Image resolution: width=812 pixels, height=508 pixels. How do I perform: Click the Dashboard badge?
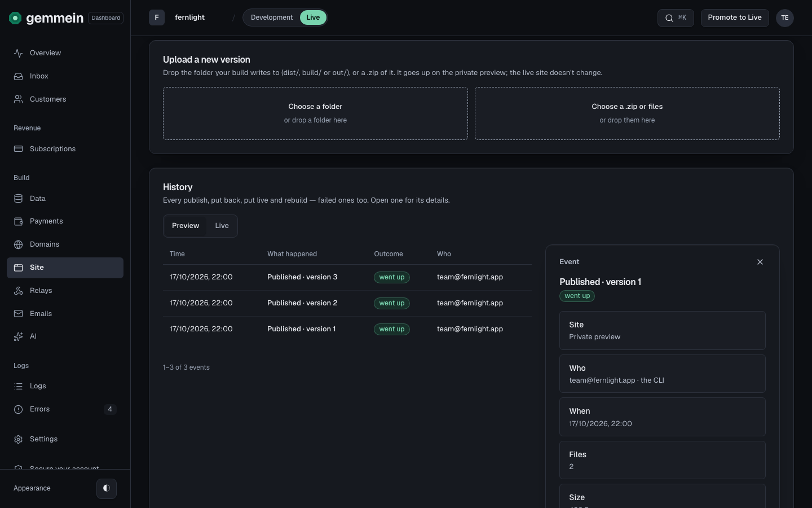point(106,18)
